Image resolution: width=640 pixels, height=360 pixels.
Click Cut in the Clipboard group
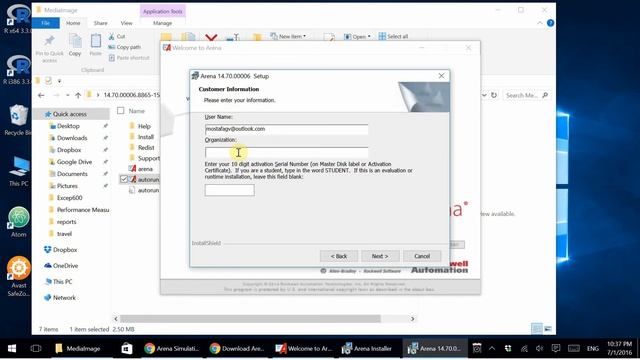pos(117,36)
